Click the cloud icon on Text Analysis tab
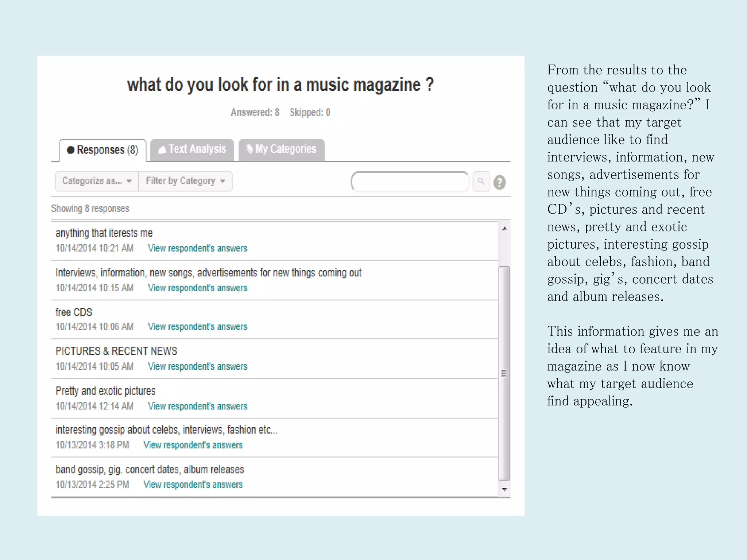Screen dimensions: 747x560 coord(162,150)
